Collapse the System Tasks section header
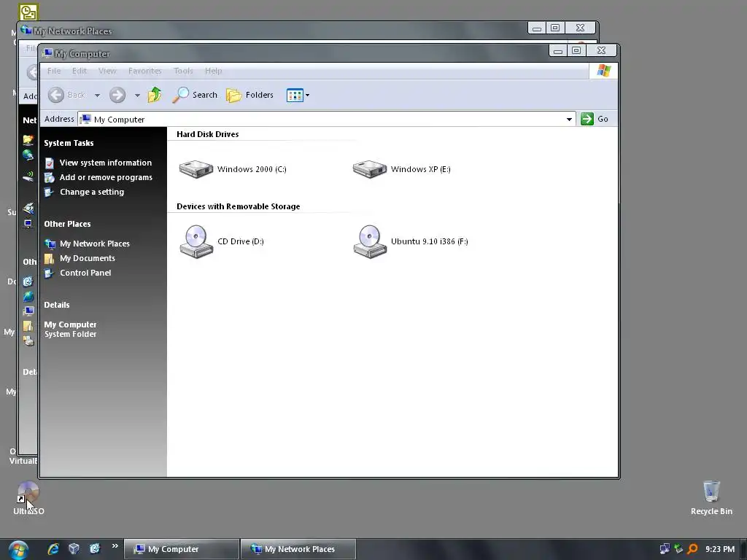 click(69, 144)
